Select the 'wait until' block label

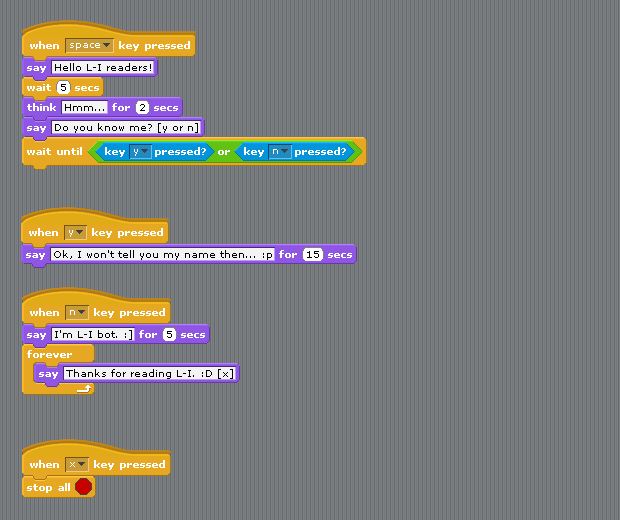click(x=55, y=152)
